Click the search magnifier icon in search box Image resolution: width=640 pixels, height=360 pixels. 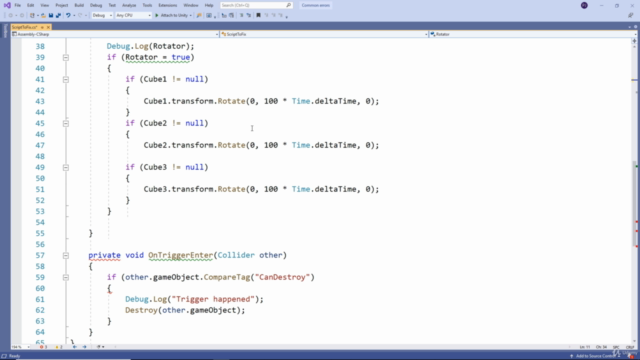289,5
